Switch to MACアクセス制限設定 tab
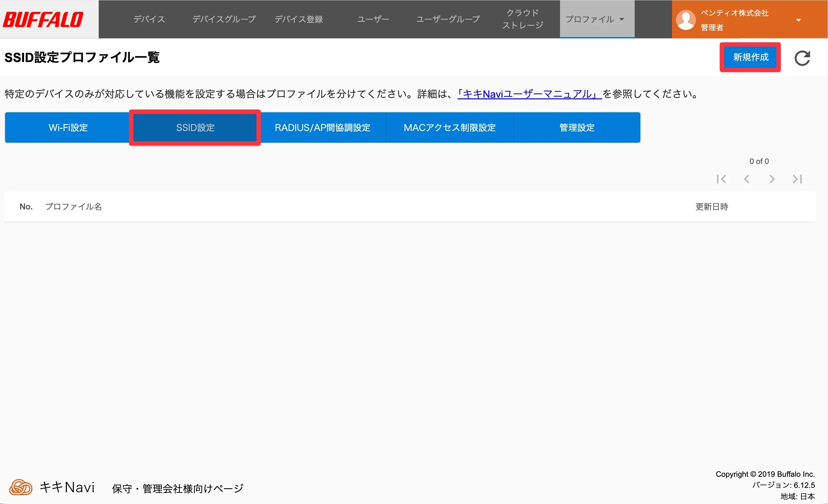828x504 pixels. pos(450,128)
